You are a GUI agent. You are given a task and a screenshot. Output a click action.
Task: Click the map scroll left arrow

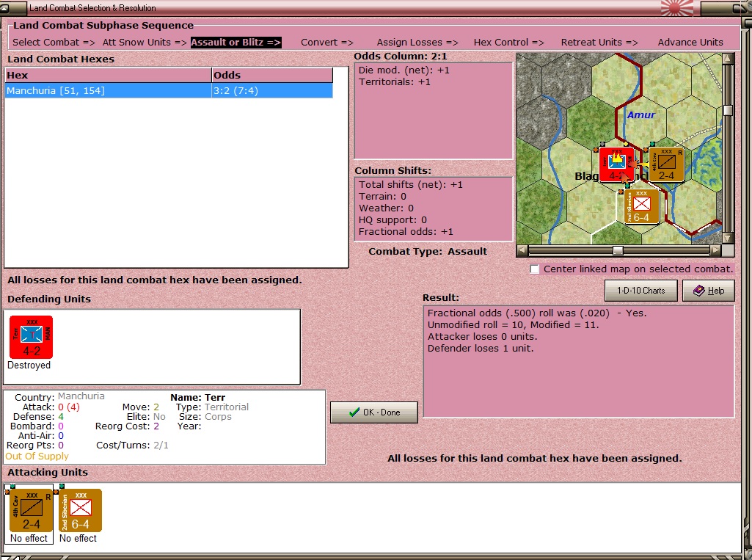[522, 250]
